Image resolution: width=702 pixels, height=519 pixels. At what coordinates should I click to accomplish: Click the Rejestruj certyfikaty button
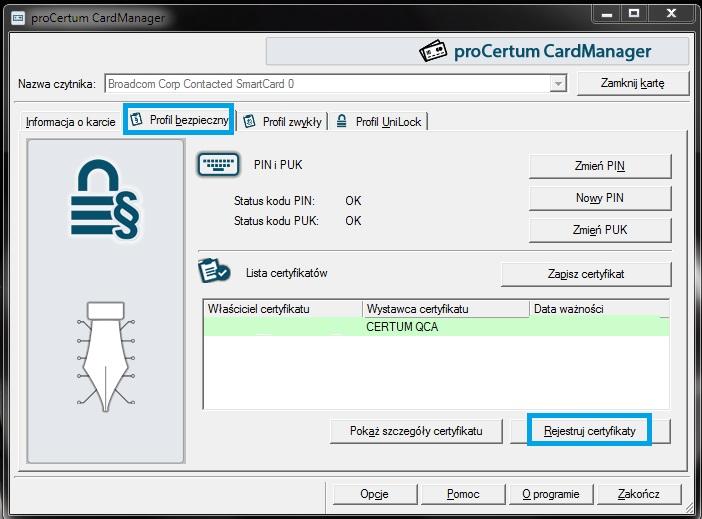[590, 431]
